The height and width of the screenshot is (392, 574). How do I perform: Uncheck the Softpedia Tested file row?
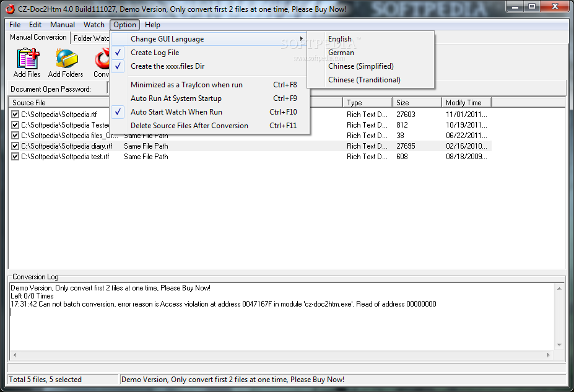click(15, 125)
